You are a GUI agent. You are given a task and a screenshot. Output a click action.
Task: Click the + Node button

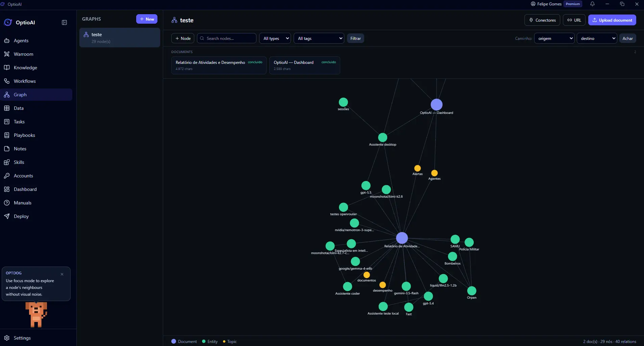[x=183, y=38]
